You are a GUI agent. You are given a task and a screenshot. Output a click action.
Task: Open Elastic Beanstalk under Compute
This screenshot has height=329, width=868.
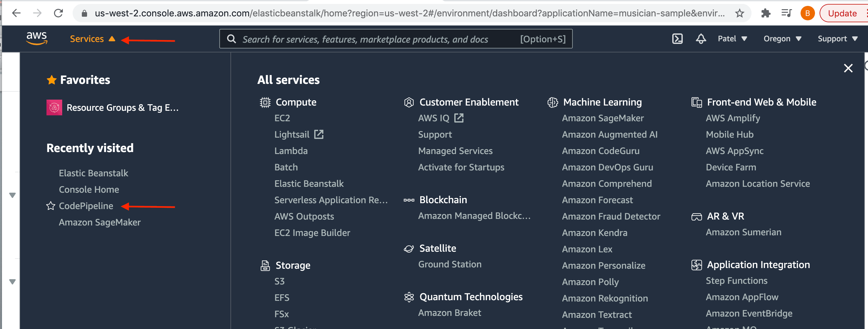[x=309, y=184]
